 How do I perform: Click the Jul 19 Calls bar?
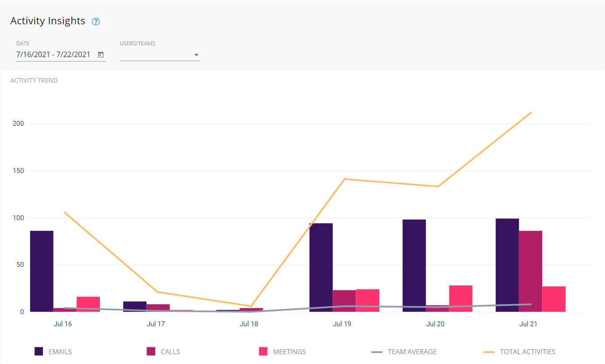point(344,301)
